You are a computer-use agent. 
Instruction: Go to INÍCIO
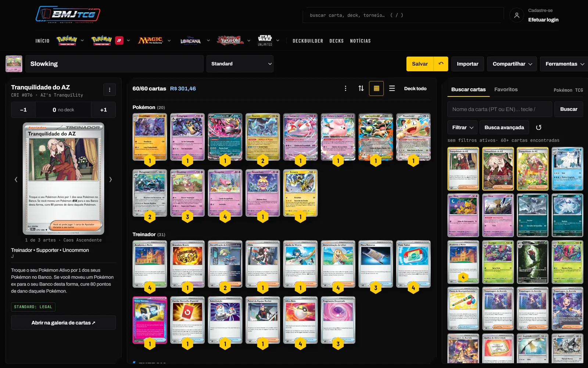click(43, 41)
